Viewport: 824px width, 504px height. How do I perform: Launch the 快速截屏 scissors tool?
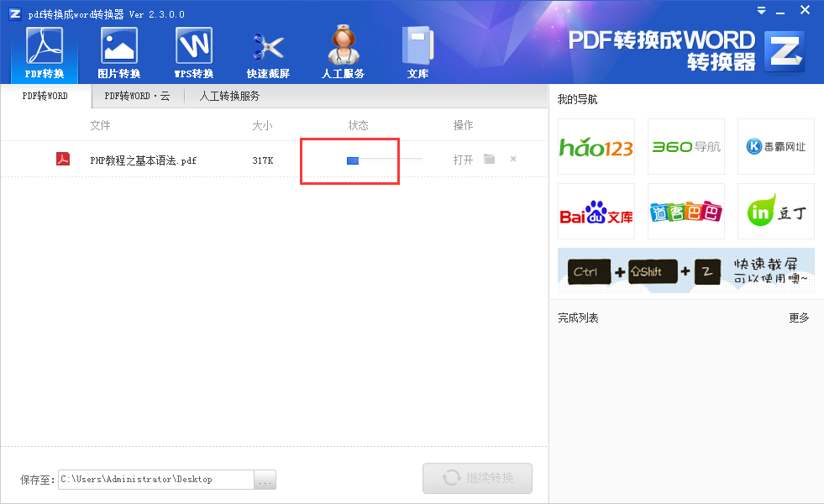(268, 53)
